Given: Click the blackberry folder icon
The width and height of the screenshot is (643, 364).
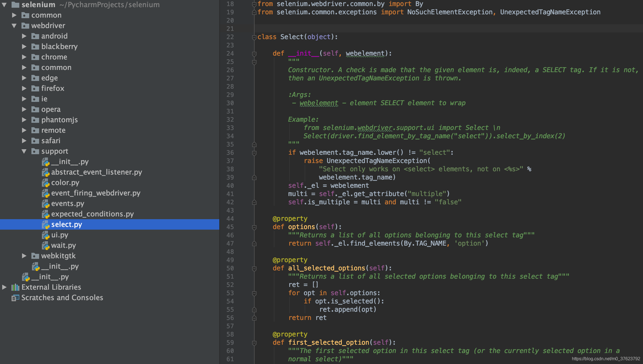Looking at the screenshot, I should pyautogui.click(x=35, y=47).
